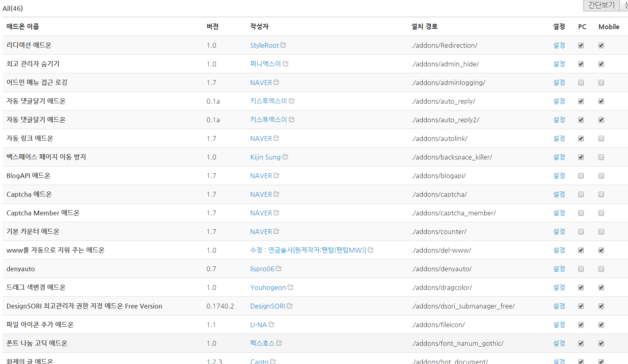The image size is (628, 364).
Task: Open 설정 link for 어드민 메뉴 접근 로깅
Action: point(559,82)
